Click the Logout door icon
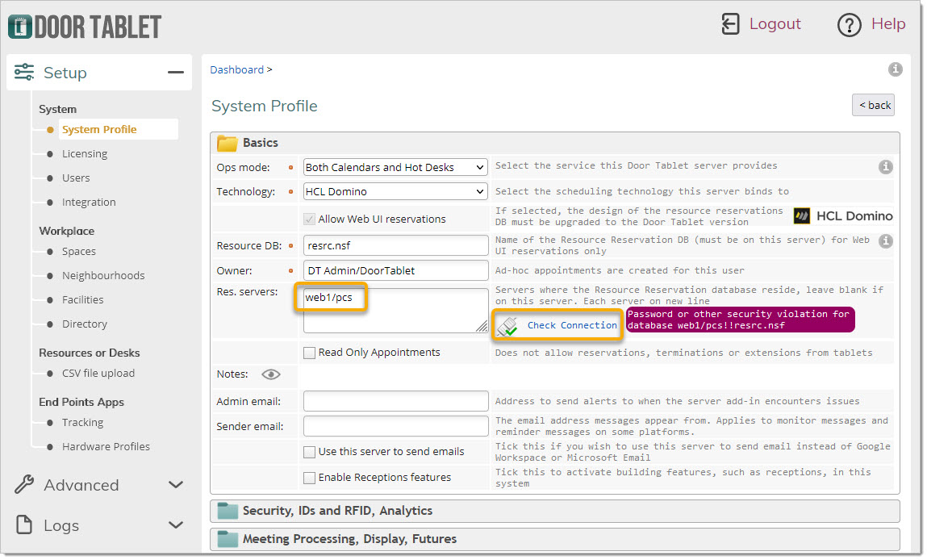This screenshot has height=560, width=927. (733, 24)
